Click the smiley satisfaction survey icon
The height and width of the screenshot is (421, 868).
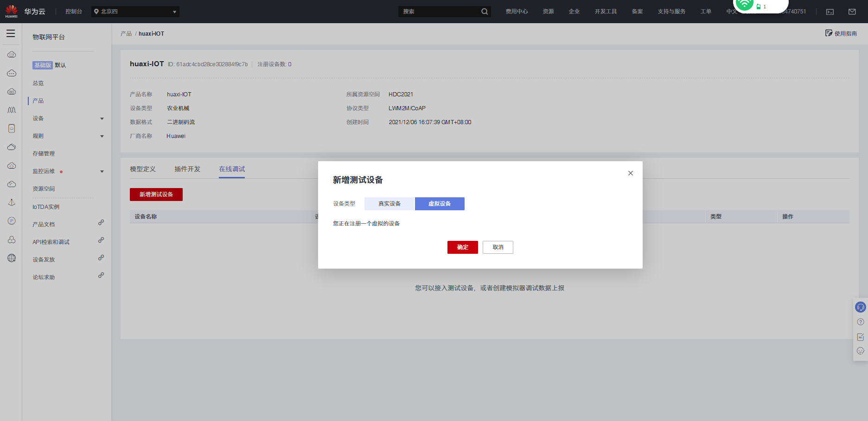coord(861,351)
